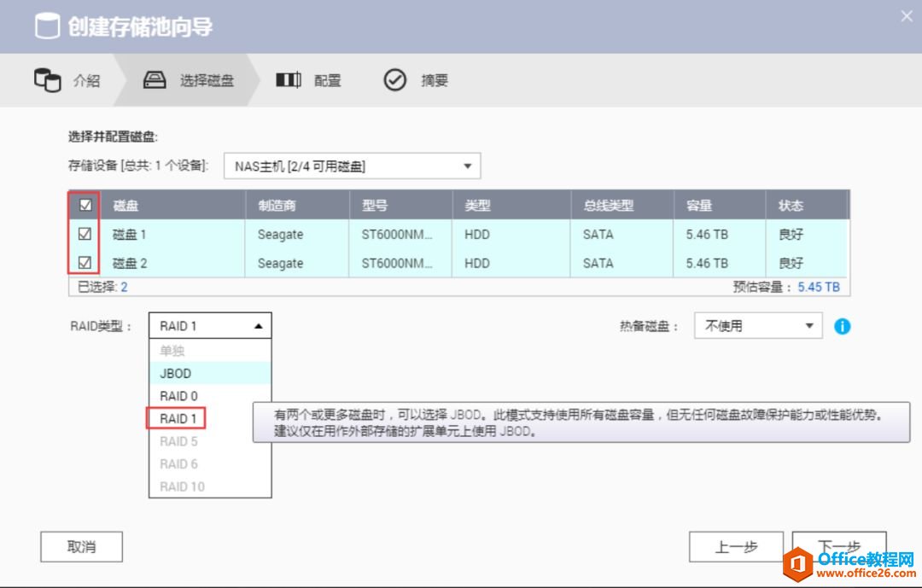
Task: Click the Configure step icon
Action: coord(289,80)
